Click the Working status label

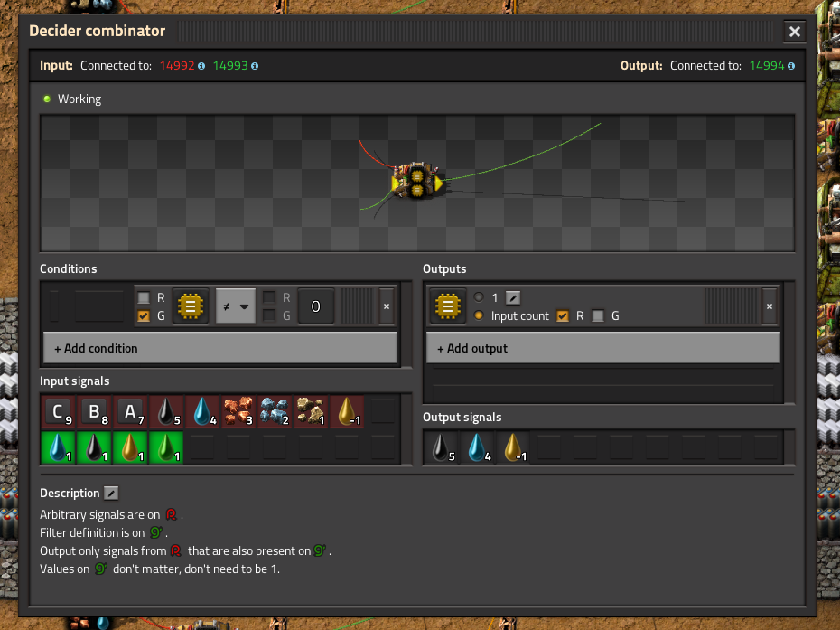click(x=79, y=99)
